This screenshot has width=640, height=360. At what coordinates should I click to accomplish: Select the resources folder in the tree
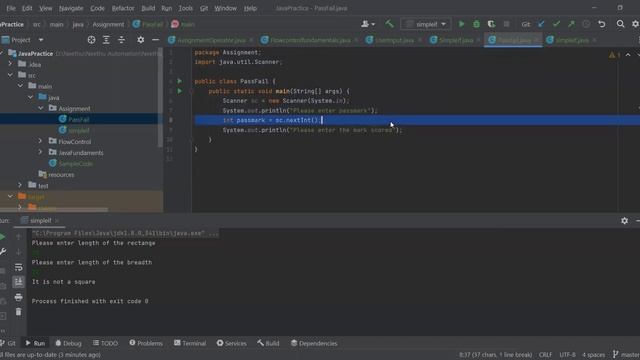(x=61, y=174)
